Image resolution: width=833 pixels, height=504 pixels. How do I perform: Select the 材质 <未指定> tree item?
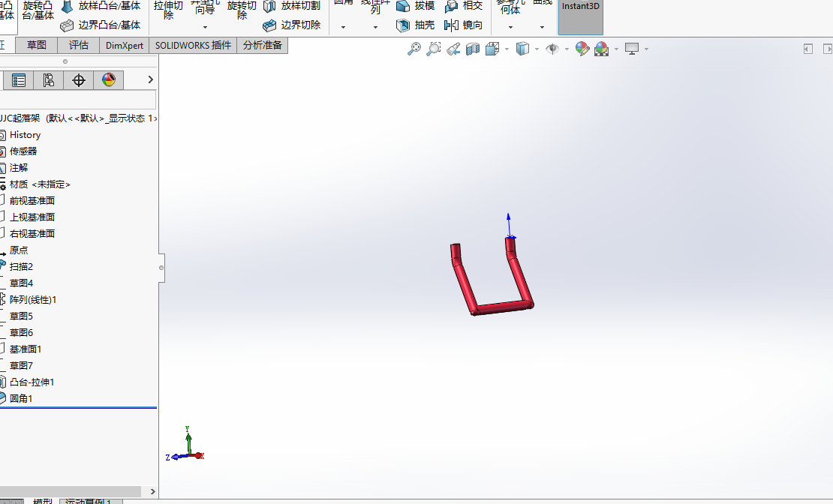pyautogui.click(x=40, y=184)
